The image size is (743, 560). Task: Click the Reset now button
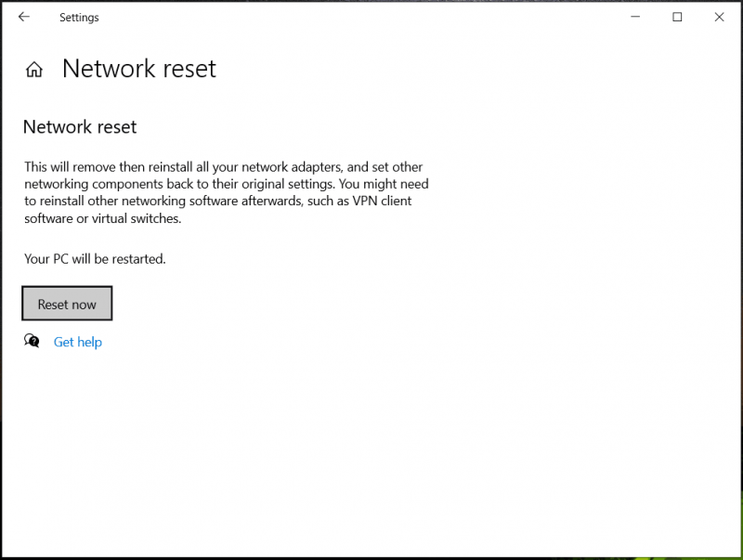pyautogui.click(x=67, y=303)
